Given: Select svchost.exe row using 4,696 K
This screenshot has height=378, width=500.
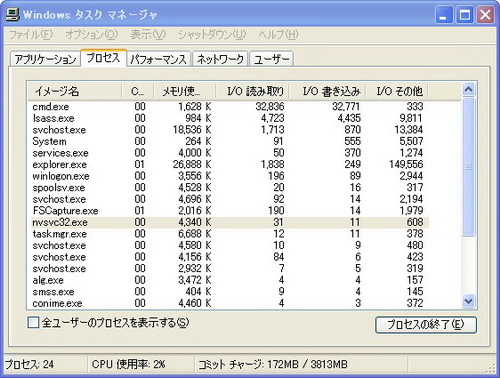Looking at the screenshot, I should [x=228, y=199].
